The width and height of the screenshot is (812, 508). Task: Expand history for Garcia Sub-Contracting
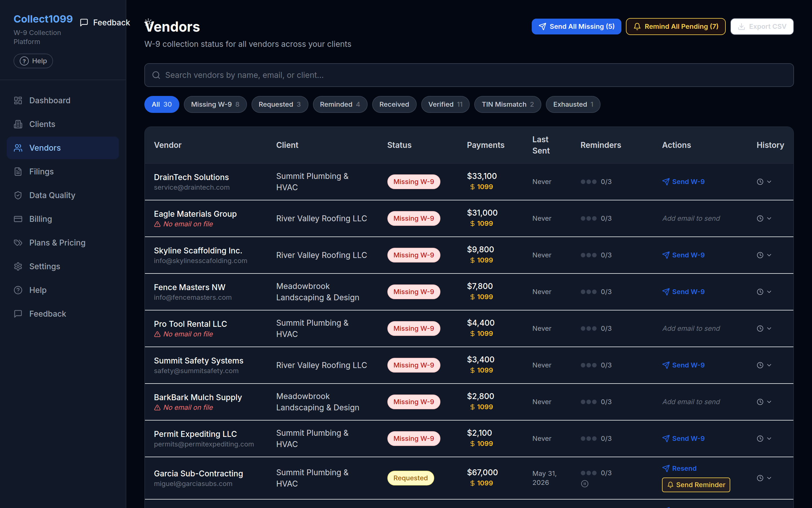point(764,478)
